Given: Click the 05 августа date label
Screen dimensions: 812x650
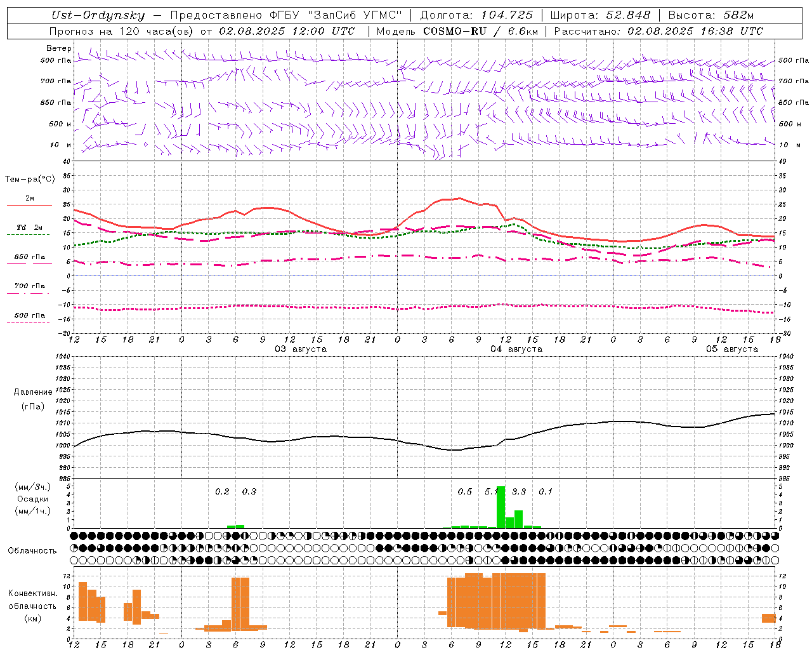Looking at the screenshot, I should coord(732,349).
